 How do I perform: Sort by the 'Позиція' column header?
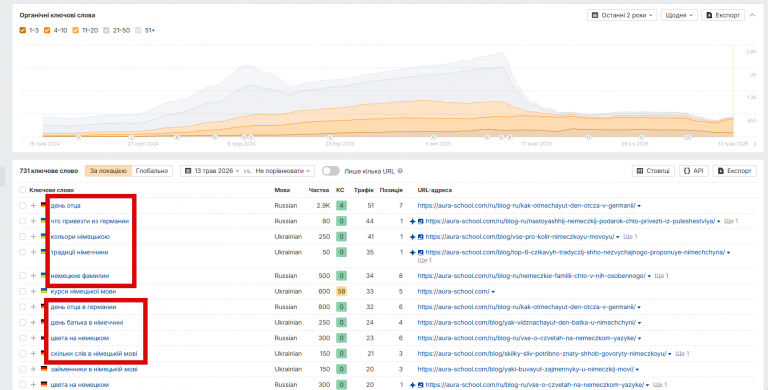391,190
